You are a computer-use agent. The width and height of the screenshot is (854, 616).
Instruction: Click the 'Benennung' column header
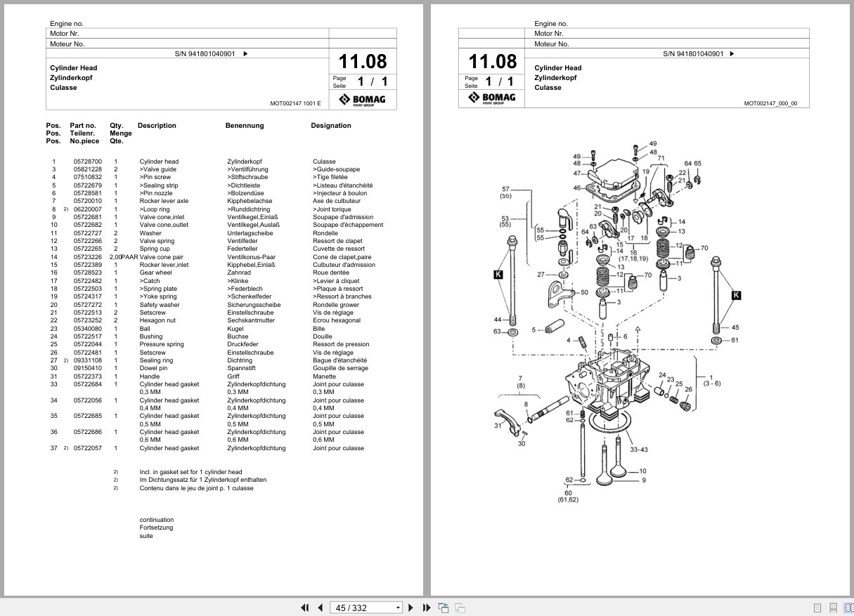245,126
